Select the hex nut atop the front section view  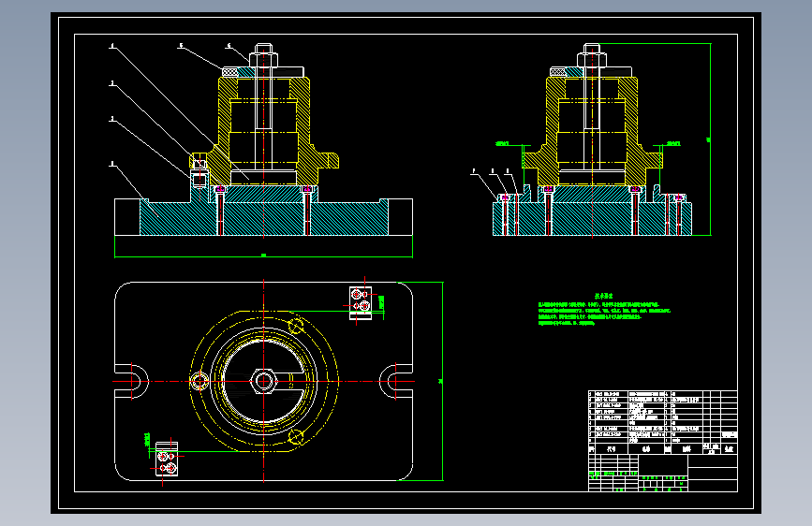click(263, 60)
